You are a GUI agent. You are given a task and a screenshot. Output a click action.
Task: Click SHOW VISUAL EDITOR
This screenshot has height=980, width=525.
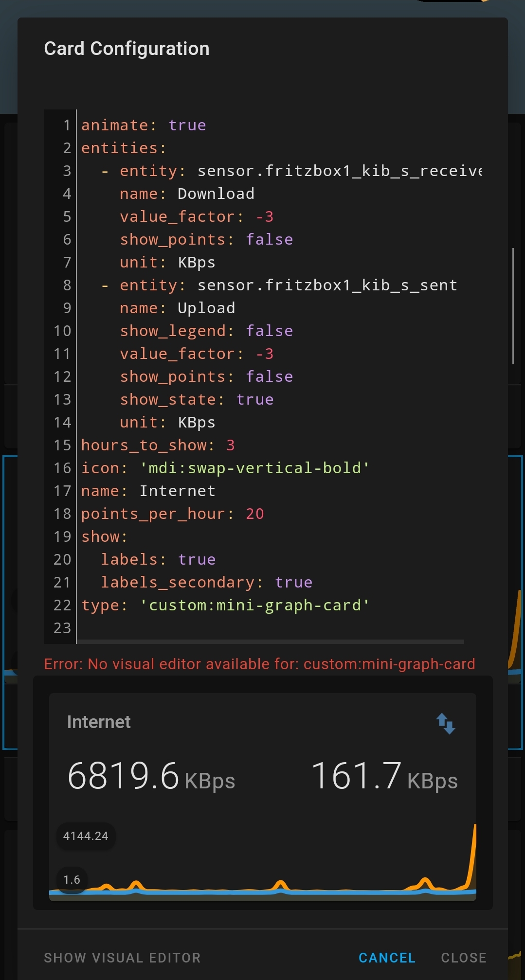(122, 957)
